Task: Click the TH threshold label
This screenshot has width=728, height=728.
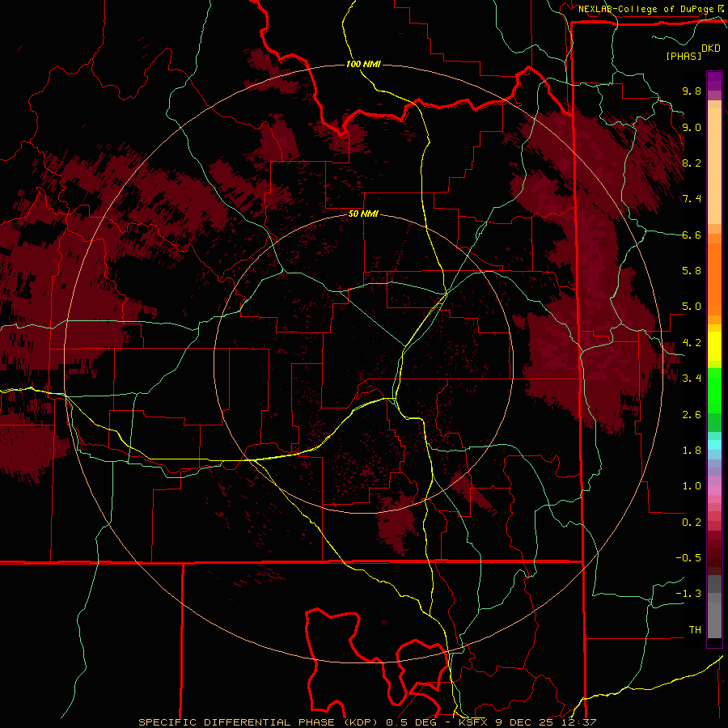Action: tap(695, 630)
